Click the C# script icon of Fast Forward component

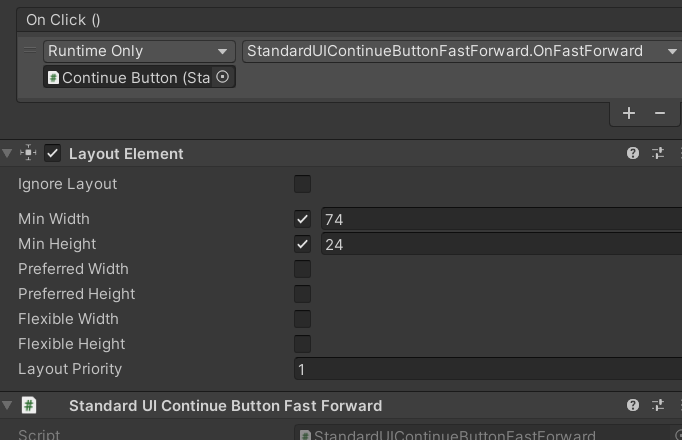click(x=29, y=405)
